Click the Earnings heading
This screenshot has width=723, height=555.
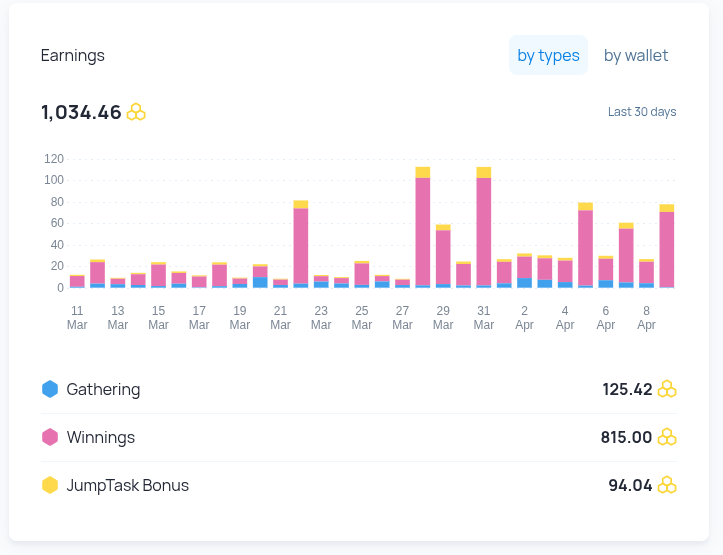73,56
